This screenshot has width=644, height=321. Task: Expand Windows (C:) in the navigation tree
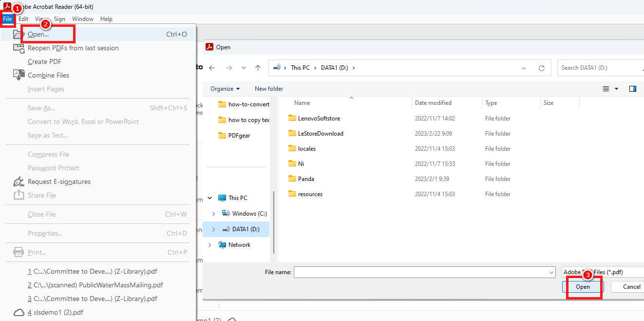click(x=213, y=213)
